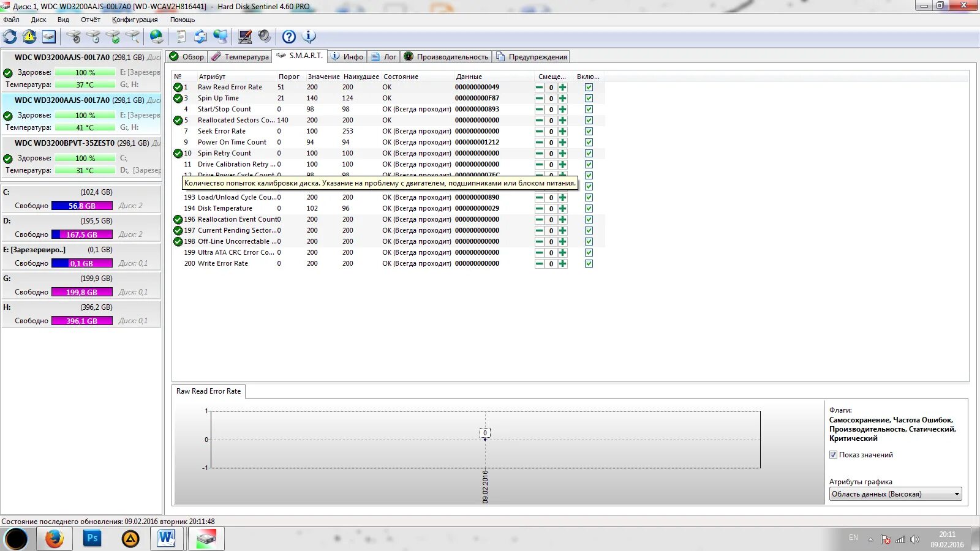Image resolution: width=980 pixels, height=551 pixels.
Task: Decrease offset for Write Error Rate
Action: 540,264
